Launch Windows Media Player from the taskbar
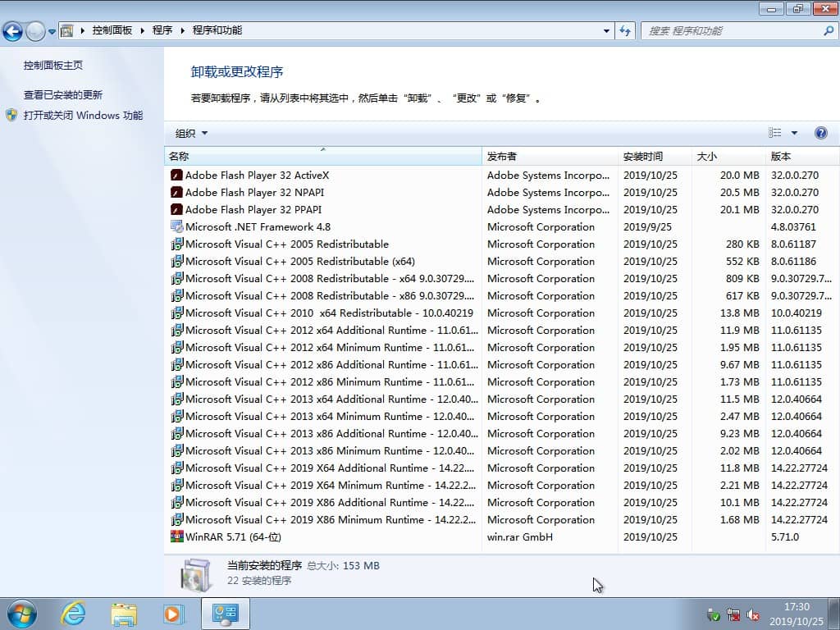The height and width of the screenshot is (630, 840). [x=173, y=613]
